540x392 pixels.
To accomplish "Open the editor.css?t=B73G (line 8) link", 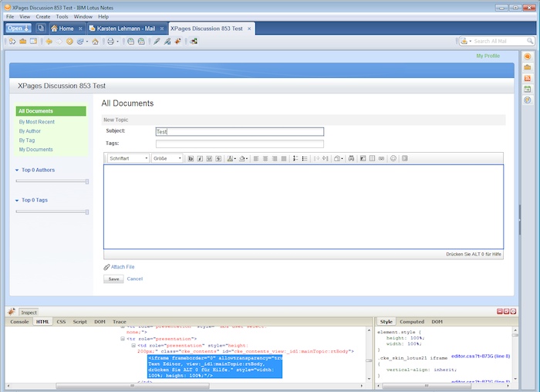I will (481, 357).
